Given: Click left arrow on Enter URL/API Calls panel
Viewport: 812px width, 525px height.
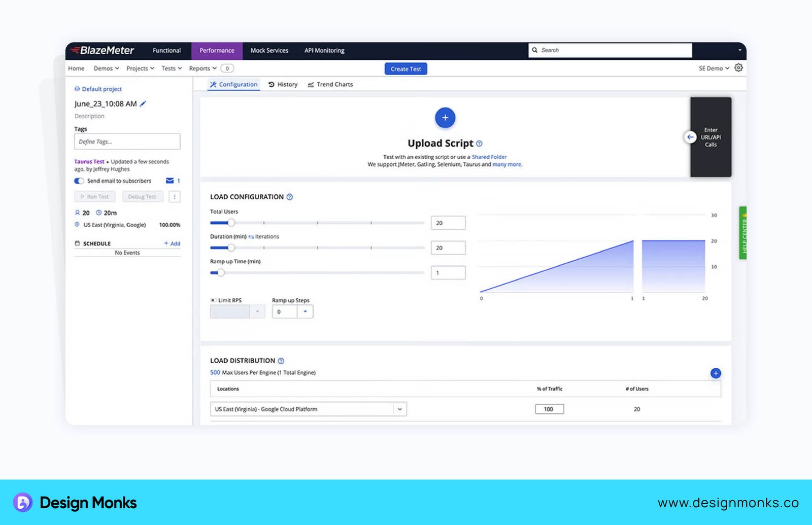Looking at the screenshot, I should [690, 137].
